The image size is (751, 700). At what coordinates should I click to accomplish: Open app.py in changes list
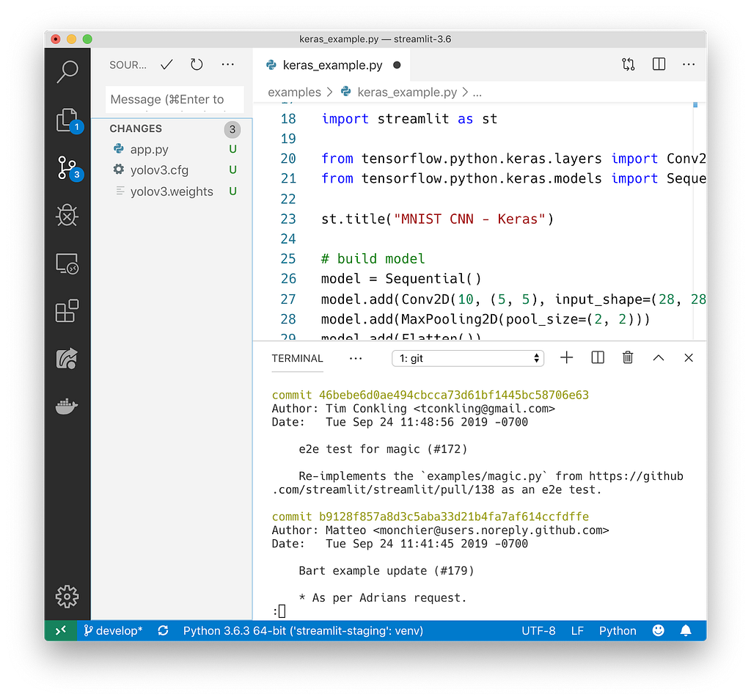(150, 150)
